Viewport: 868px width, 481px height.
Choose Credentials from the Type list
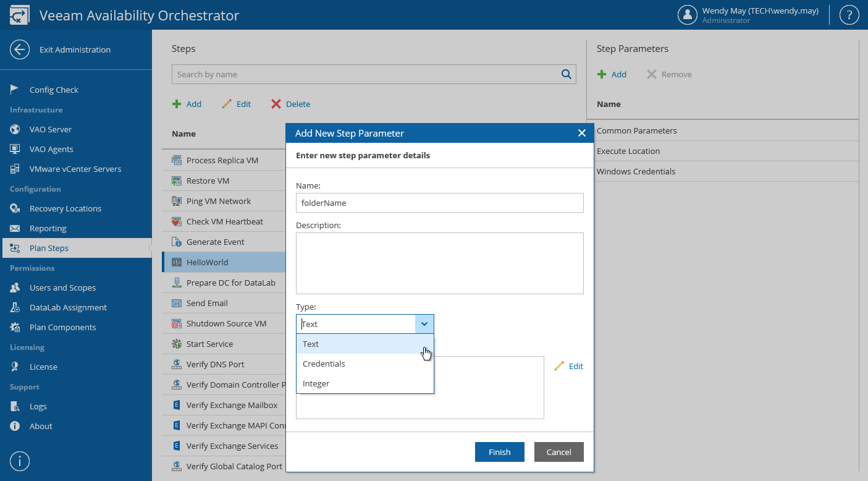[365, 364]
